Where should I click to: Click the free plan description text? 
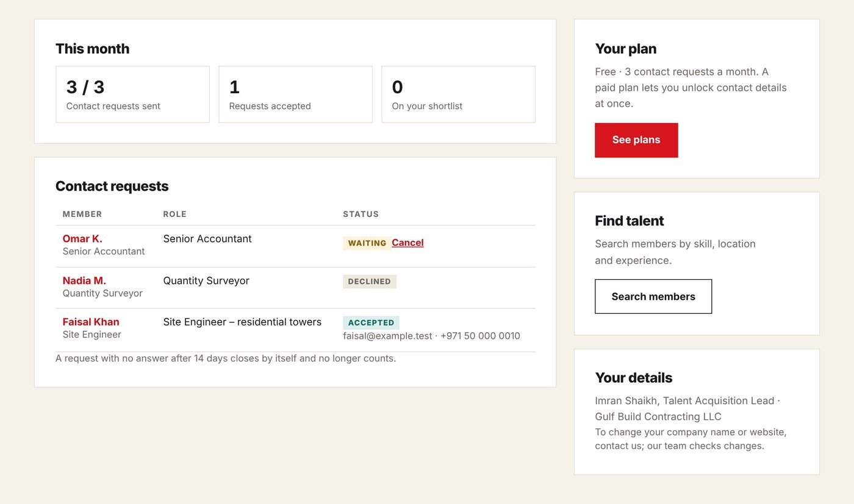coord(691,88)
